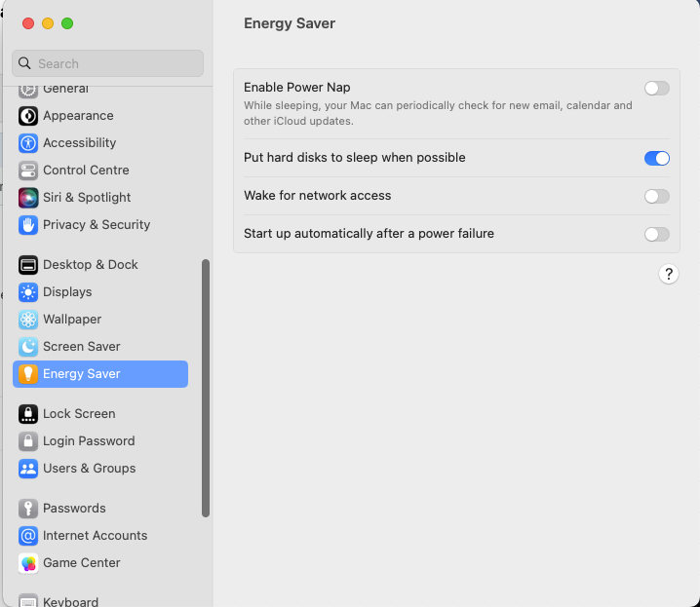Image resolution: width=700 pixels, height=607 pixels.
Task: Click the Login Password lock icon
Action: point(28,441)
